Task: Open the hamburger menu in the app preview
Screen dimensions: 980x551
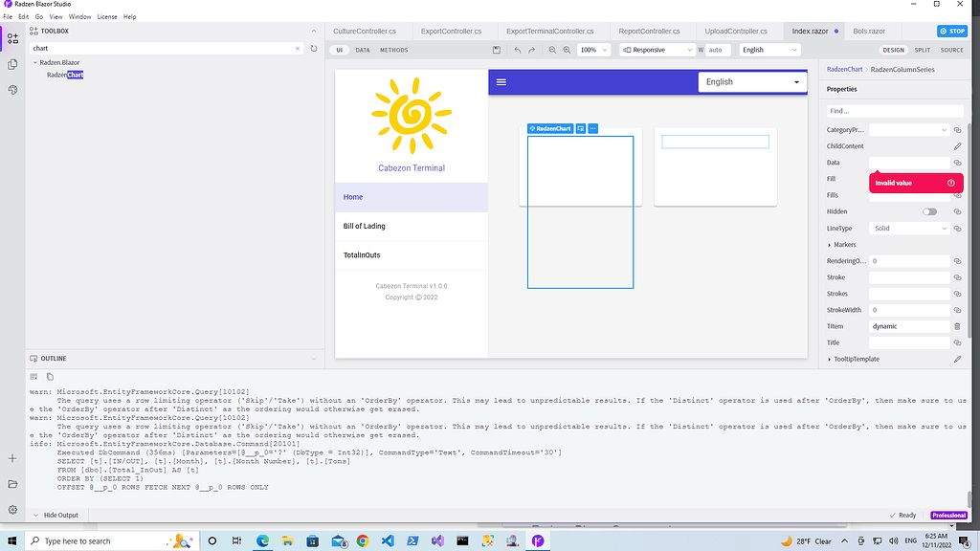Action: [501, 82]
